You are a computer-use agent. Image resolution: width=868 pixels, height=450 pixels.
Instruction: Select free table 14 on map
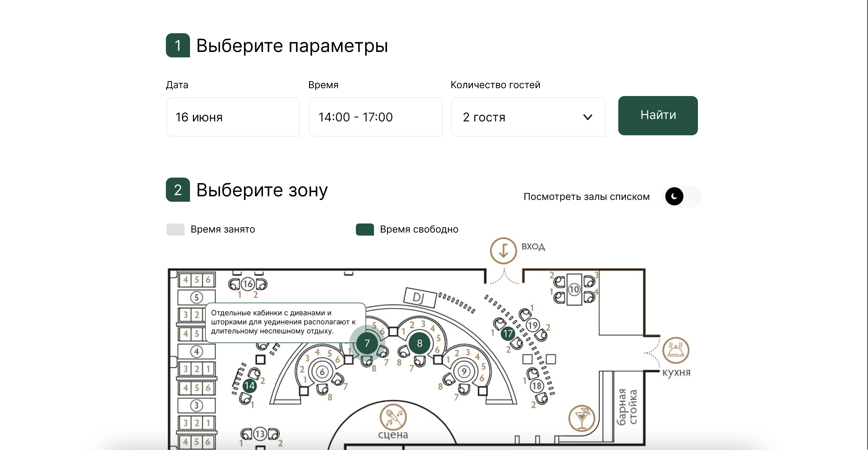pyautogui.click(x=249, y=385)
